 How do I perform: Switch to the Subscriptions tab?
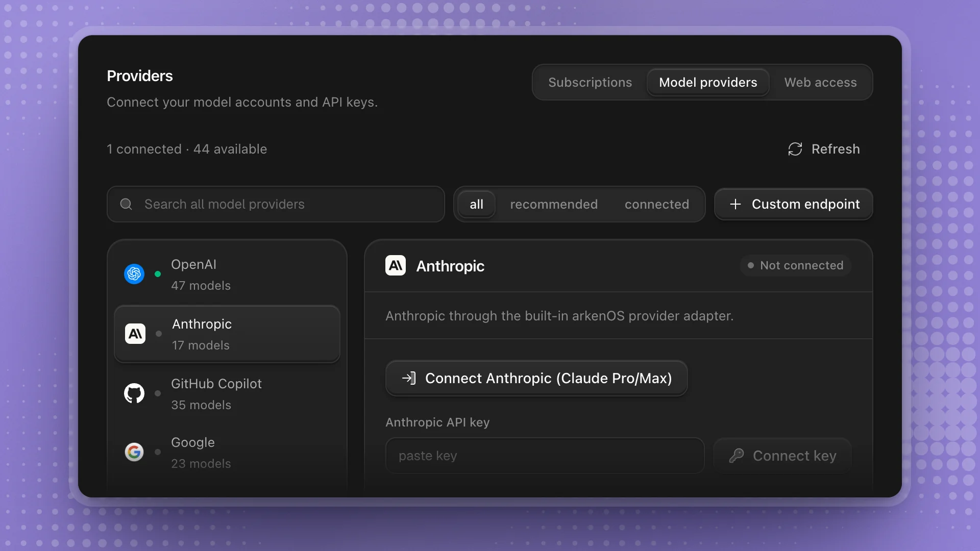[x=590, y=82]
